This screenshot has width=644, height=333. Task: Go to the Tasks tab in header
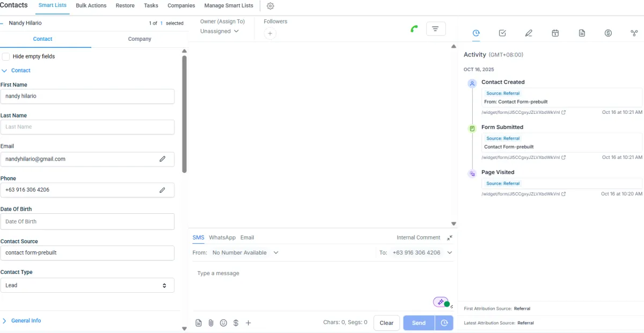tap(151, 5)
